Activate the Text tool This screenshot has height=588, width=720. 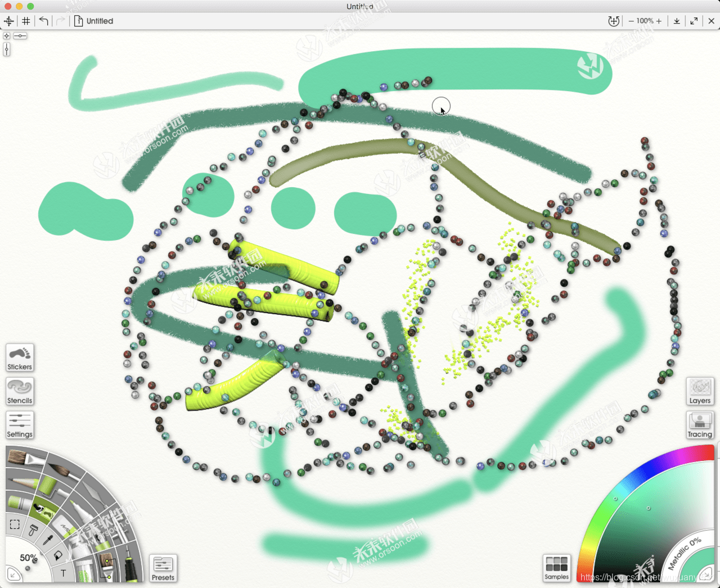coord(63,573)
